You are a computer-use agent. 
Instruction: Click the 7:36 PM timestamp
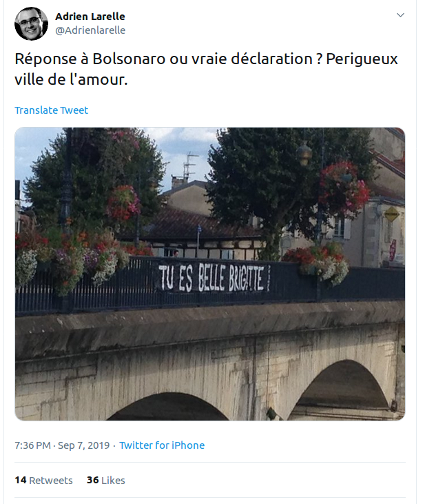click(x=32, y=445)
